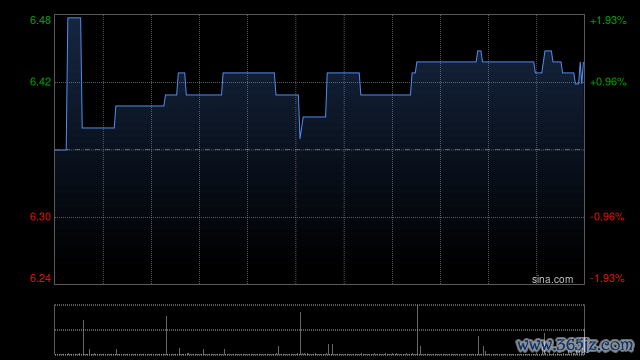Click the -0.96% percentage label
The width and height of the screenshot is (640, 360).
tap(607, 217)
